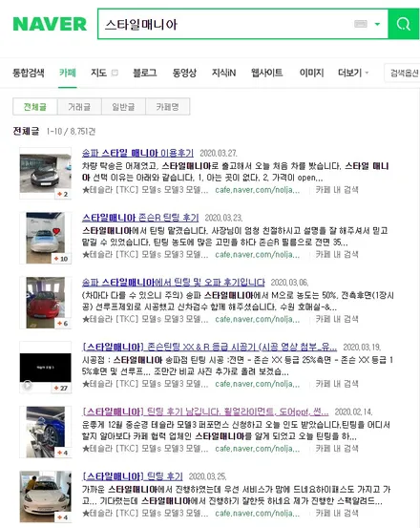420x528 pixels.
Task: Open the on-screen keyboard icon in search box
Action: [x=361, y=24]
